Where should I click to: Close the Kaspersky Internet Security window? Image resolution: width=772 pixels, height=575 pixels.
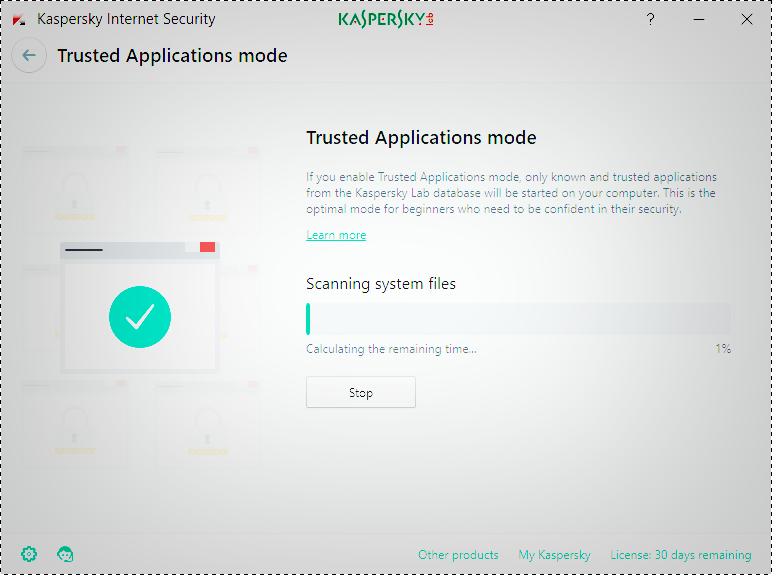(x=746, y=19)
